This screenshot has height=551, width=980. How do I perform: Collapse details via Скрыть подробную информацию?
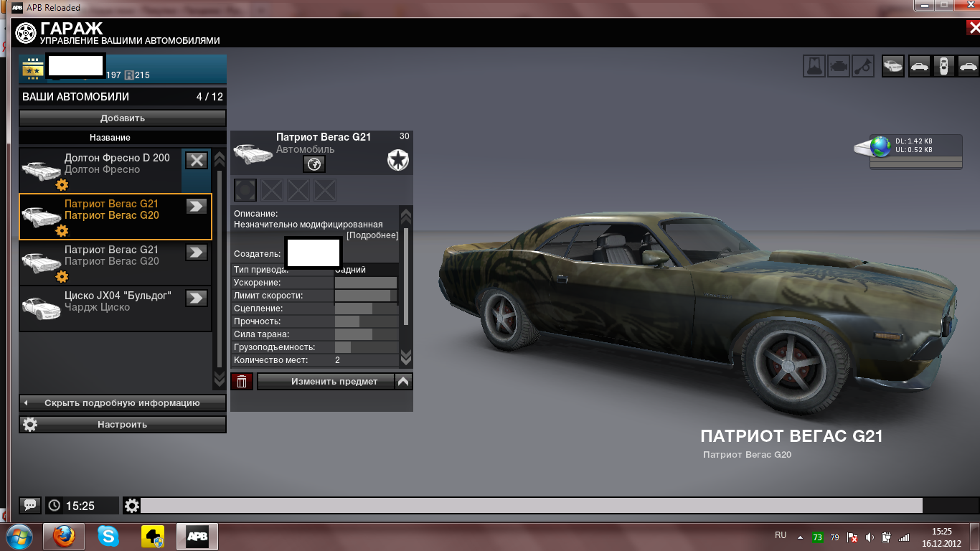(122, 403)
